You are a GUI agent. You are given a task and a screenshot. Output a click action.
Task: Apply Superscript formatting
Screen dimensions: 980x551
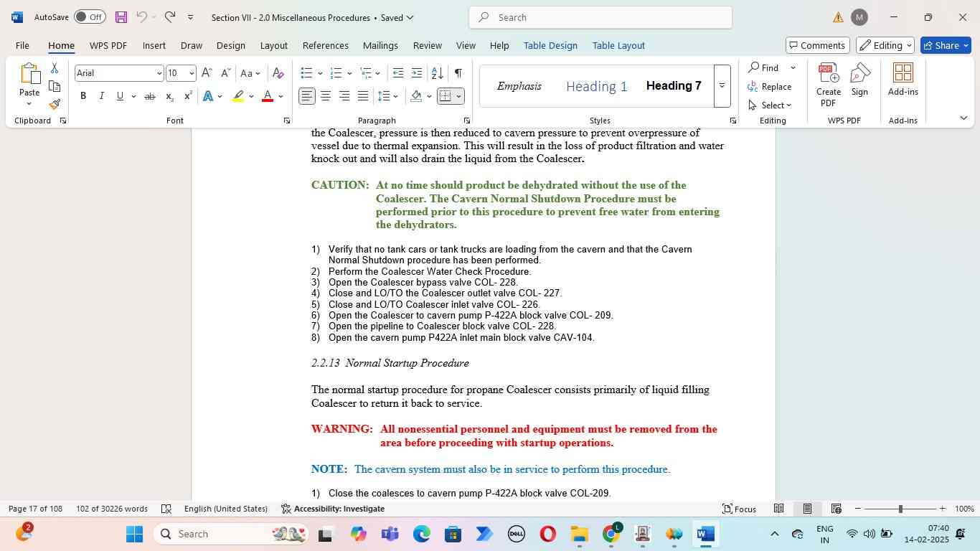click(188, 96)
